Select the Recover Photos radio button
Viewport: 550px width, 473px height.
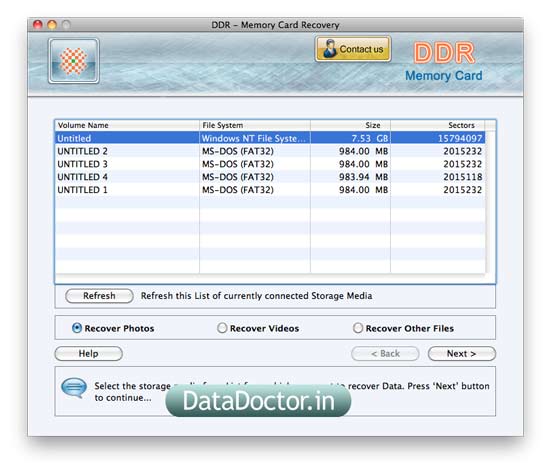click(x=77, y=328)
